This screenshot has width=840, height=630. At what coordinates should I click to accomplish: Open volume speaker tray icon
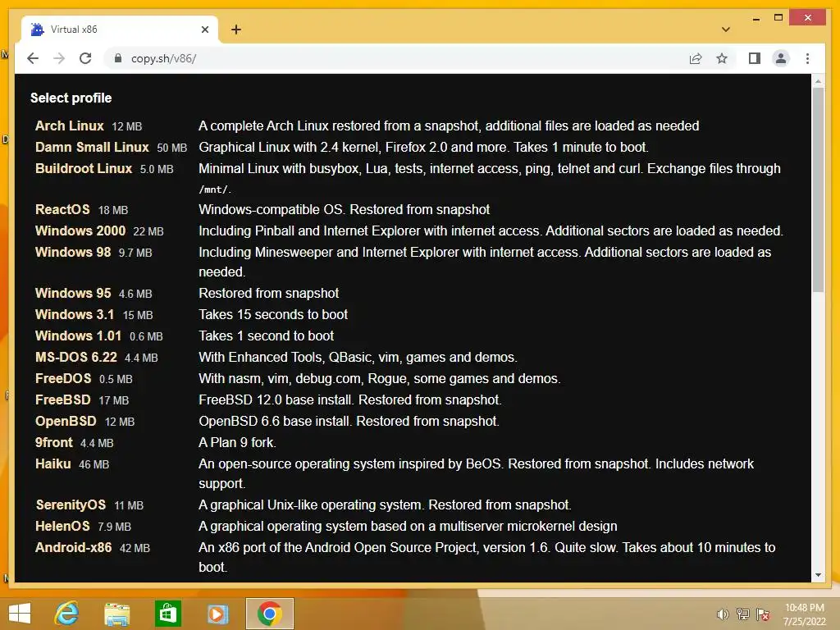click(x=722, y=614)
